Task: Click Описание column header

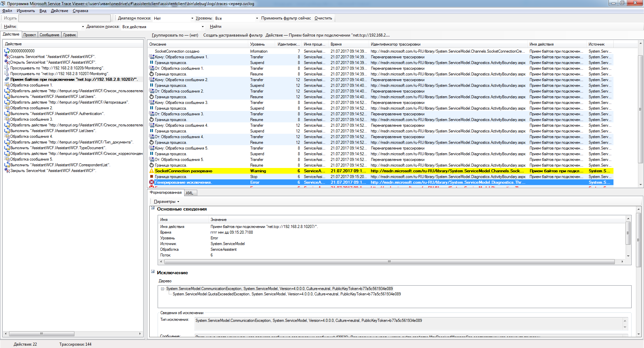Action: coord(198,44)
